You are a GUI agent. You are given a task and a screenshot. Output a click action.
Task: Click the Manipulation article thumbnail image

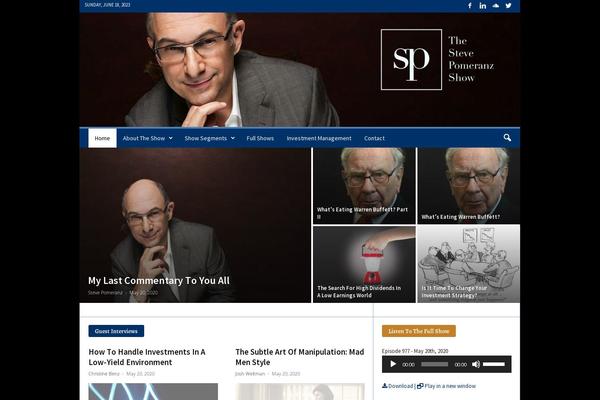click(x=300, y=392)
